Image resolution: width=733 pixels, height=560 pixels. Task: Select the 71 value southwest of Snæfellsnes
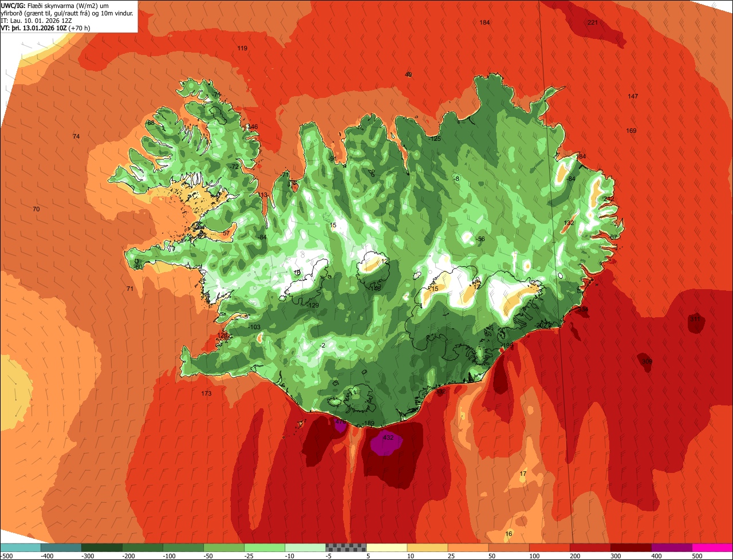point(130,289)
